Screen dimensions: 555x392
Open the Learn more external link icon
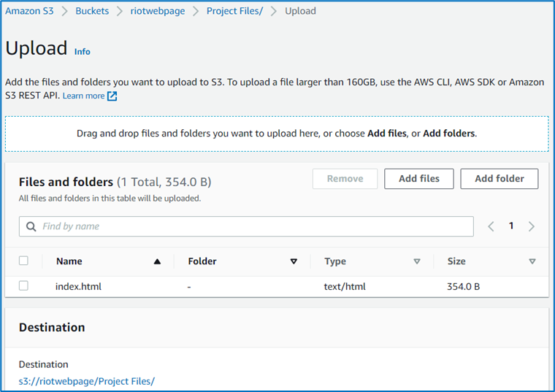(x=112, y=96)
